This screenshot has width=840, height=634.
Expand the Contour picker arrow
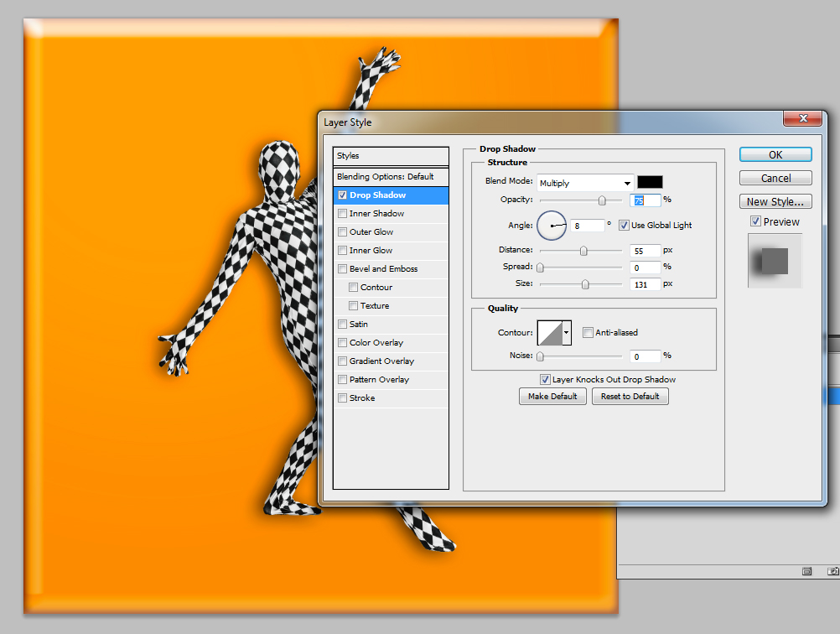(x=567, y=333)
